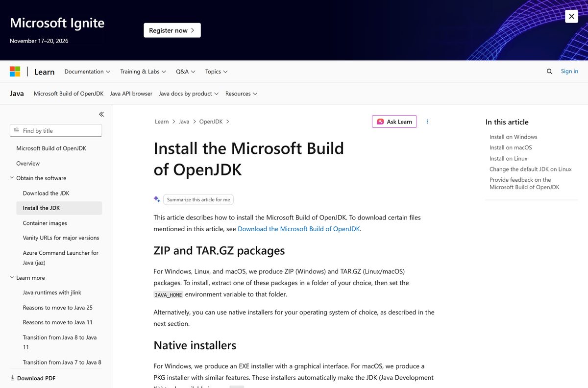588x388 pixels.
Task: Click the Learn site title
Action: (44, 72)
